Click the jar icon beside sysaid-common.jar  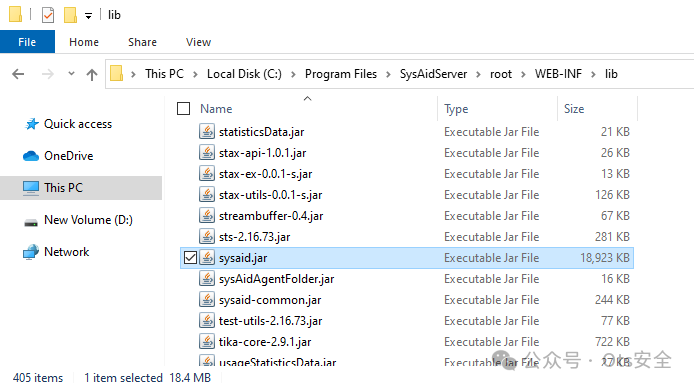point(207,300)
